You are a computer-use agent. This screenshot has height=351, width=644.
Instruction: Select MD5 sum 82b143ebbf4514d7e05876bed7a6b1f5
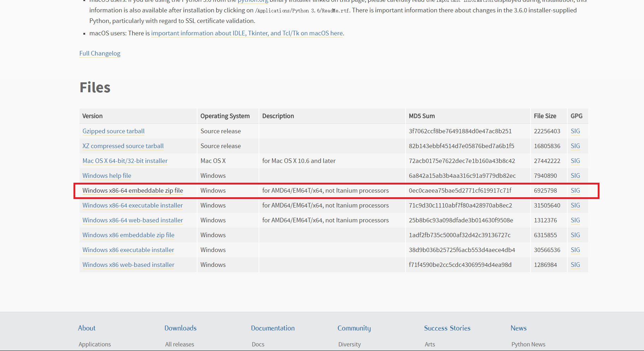[x=461, y=146]
